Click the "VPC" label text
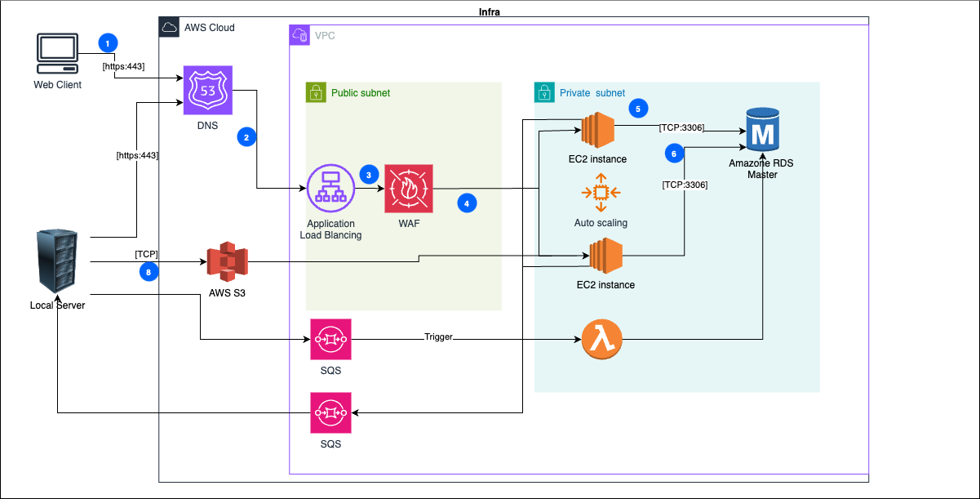980x499 pixels. [325, 36]
